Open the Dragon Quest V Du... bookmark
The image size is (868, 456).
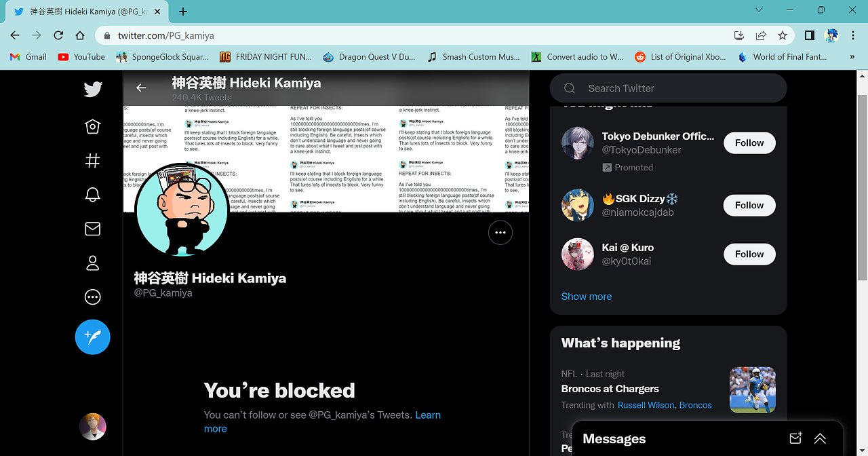tap(369, 57)
